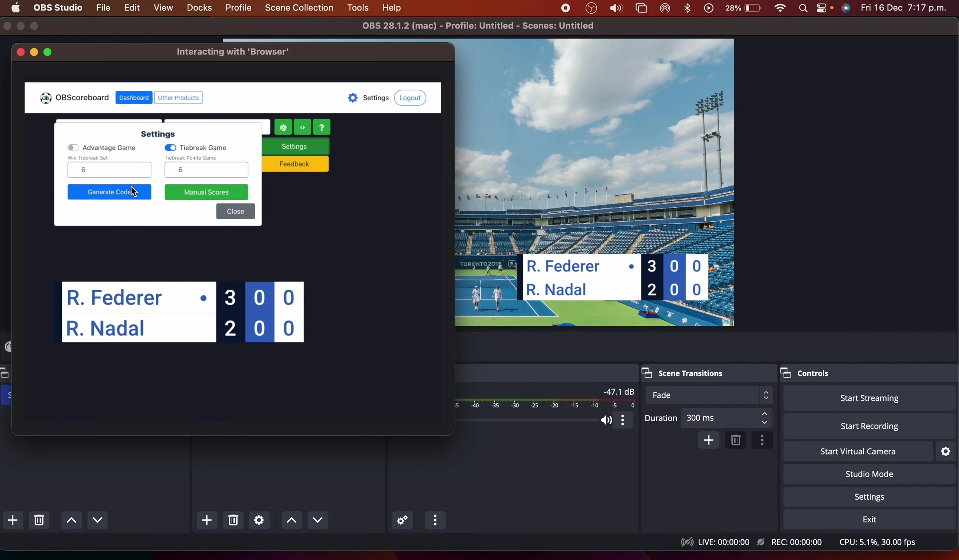Open advanced audio properties double-gear icon

(x=402, y=520)
